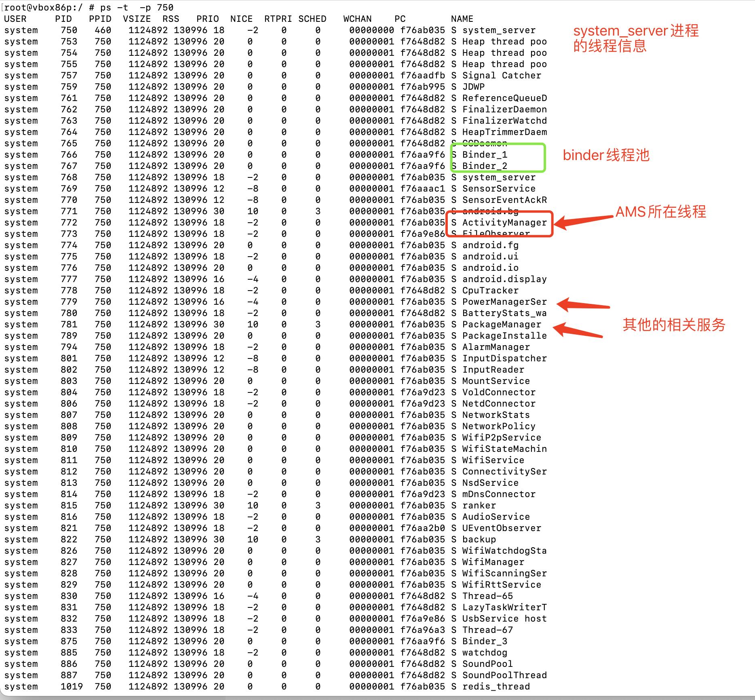Click the 'SensorEventAckR' thread name
The width and height of the screenshot is (755, 700).
click(x=504, y=200)
